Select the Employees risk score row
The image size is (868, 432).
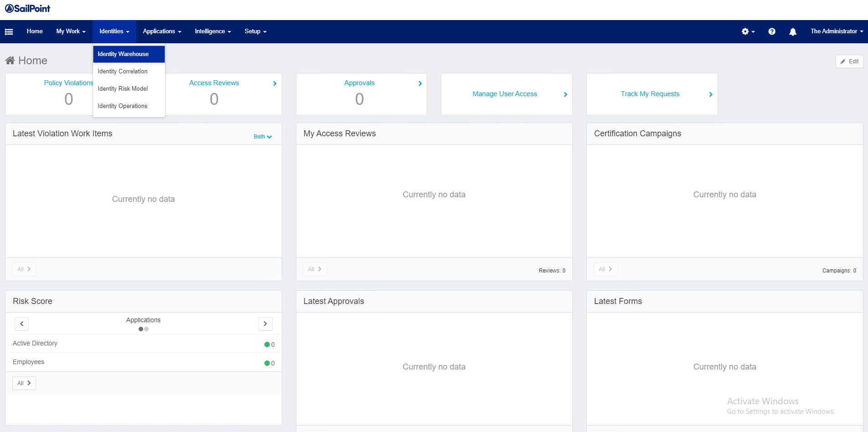[x=144, y=362]
